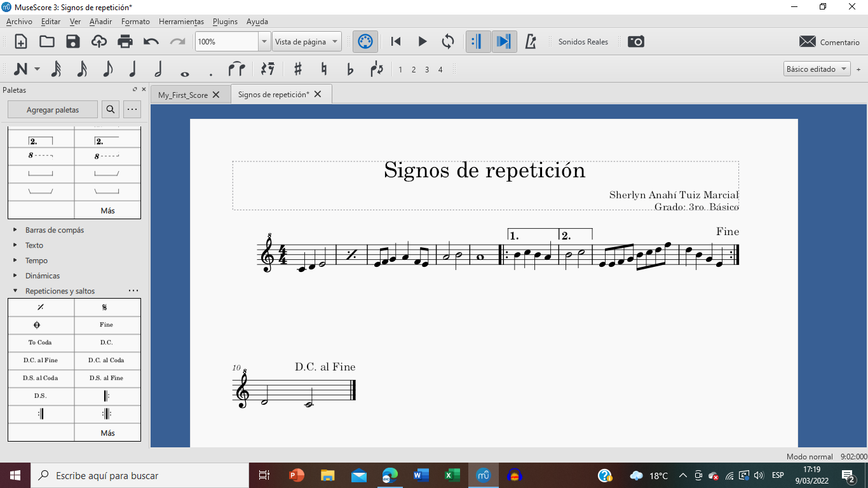Open the zoom level 100% dropdown
The image size is (868, 488).
[265, 42]
